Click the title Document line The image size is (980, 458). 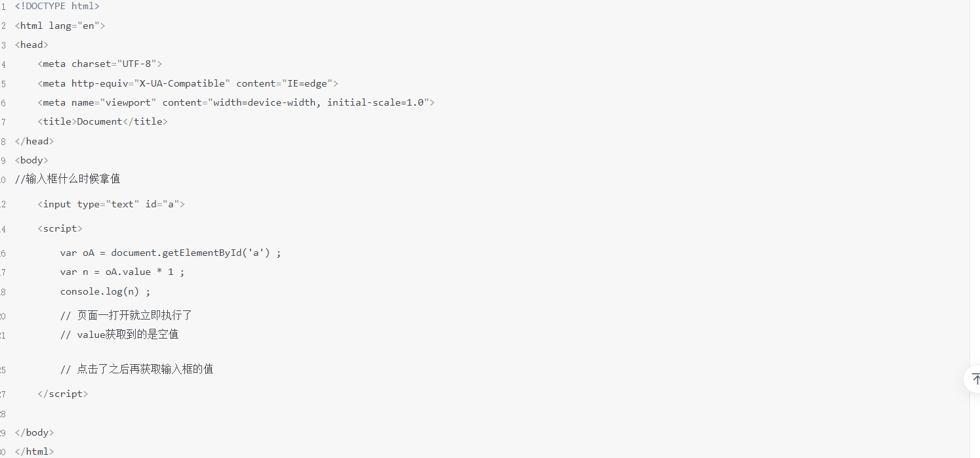point(102,121)
